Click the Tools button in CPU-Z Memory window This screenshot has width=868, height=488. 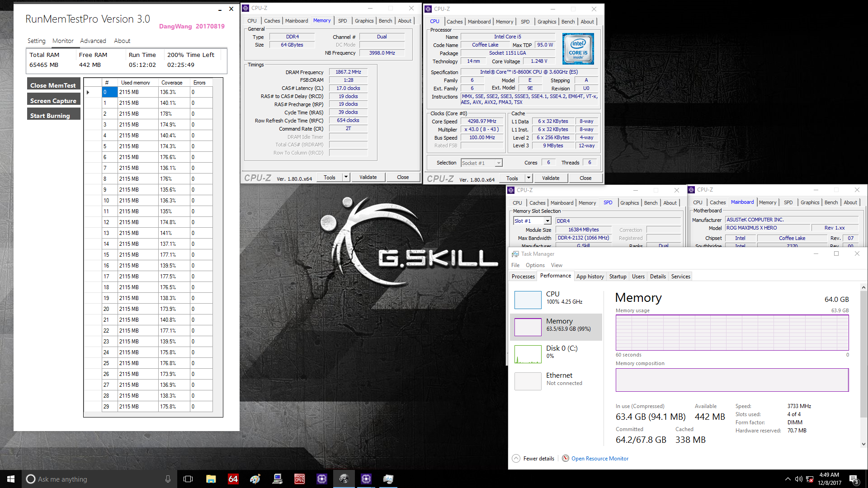pos(330,177)
